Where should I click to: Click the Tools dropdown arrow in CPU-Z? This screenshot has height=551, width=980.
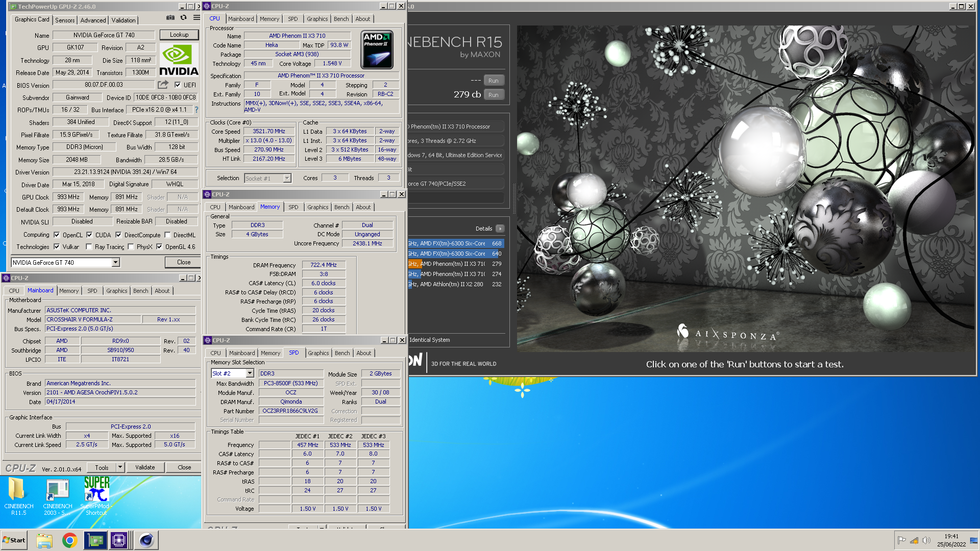click(120, 467)
